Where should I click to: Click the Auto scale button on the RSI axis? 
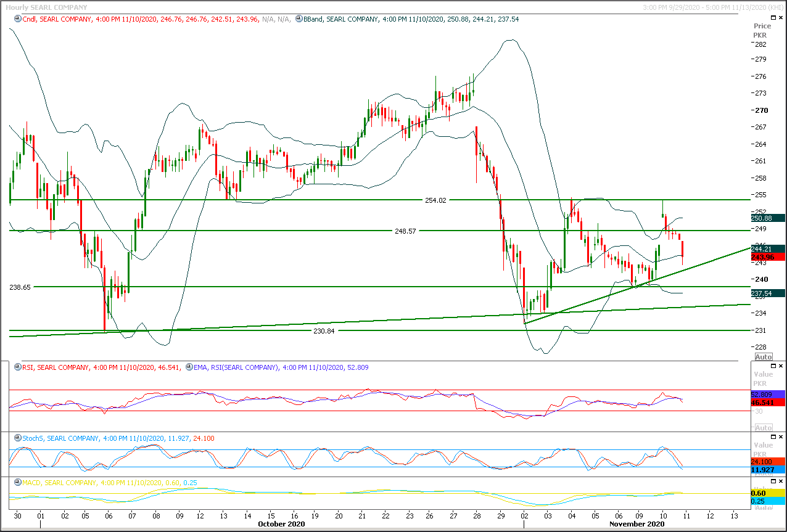point(764,428)
